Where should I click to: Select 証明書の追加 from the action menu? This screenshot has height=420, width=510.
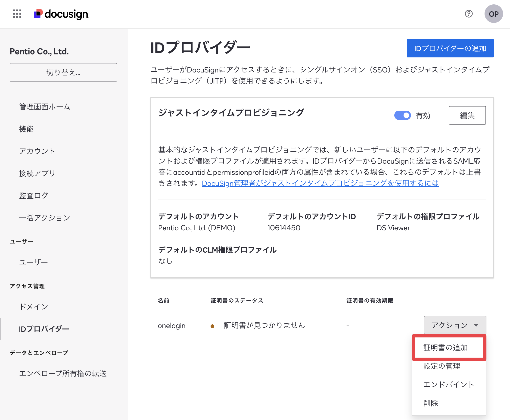[x=449, y=348]
